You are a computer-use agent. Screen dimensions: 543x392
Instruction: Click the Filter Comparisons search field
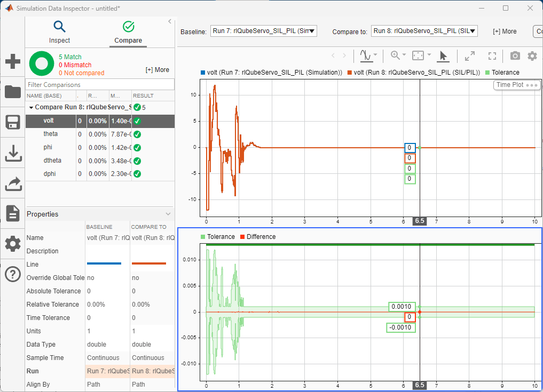pyautogui.click(x=100, y=85)
